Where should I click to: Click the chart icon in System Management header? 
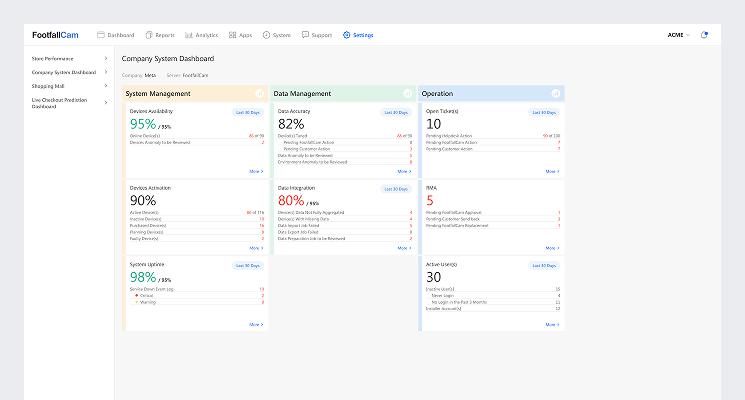[259, 93]
